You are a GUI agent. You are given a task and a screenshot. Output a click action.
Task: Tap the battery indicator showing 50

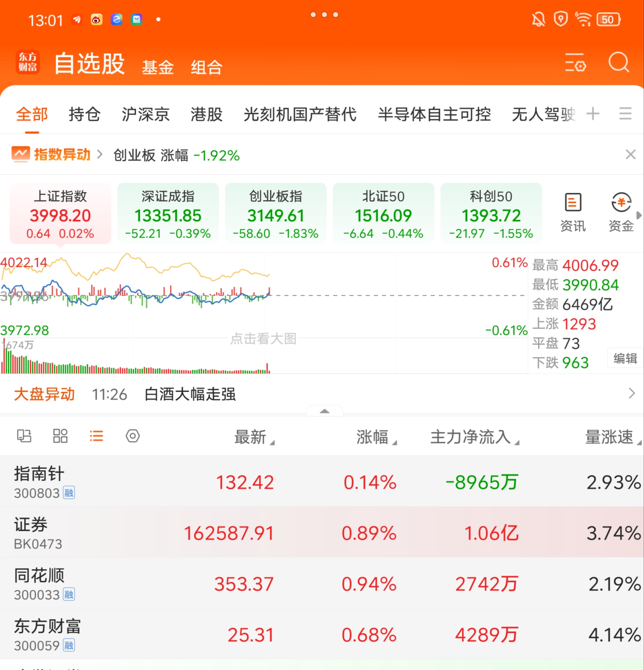608,20
